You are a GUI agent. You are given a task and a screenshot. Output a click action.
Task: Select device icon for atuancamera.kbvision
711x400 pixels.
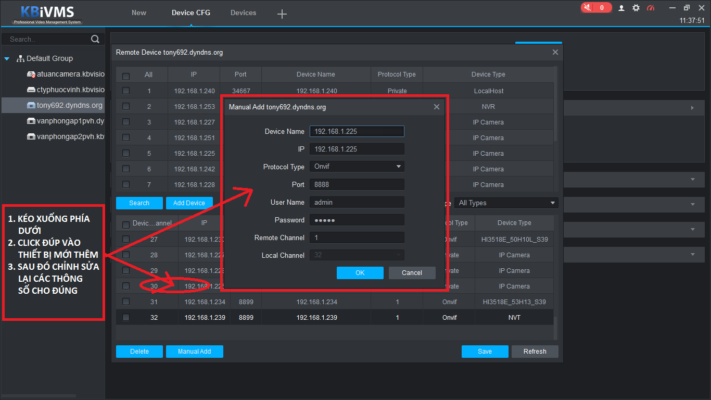31,74
